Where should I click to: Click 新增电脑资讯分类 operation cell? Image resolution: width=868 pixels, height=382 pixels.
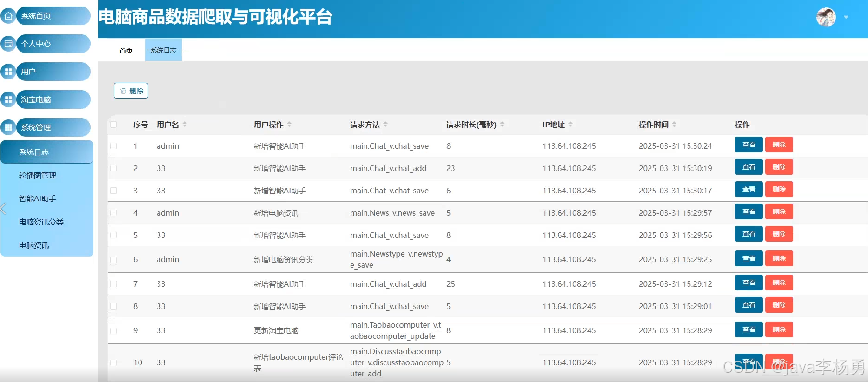tap(284, 259)
